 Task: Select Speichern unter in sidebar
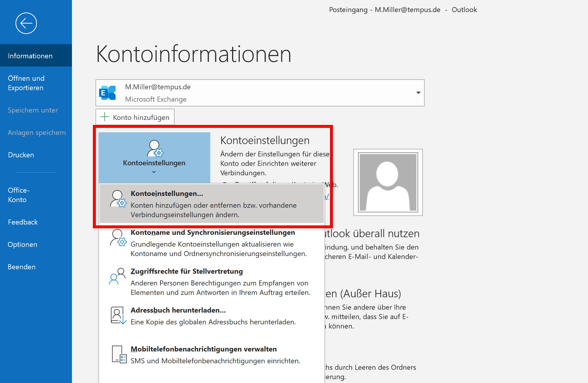pos(36,110)
